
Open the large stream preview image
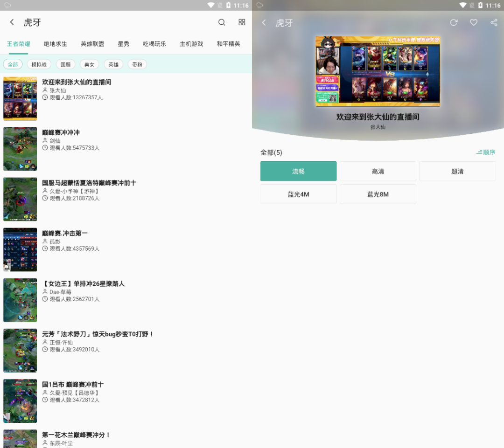click(378, 71)
